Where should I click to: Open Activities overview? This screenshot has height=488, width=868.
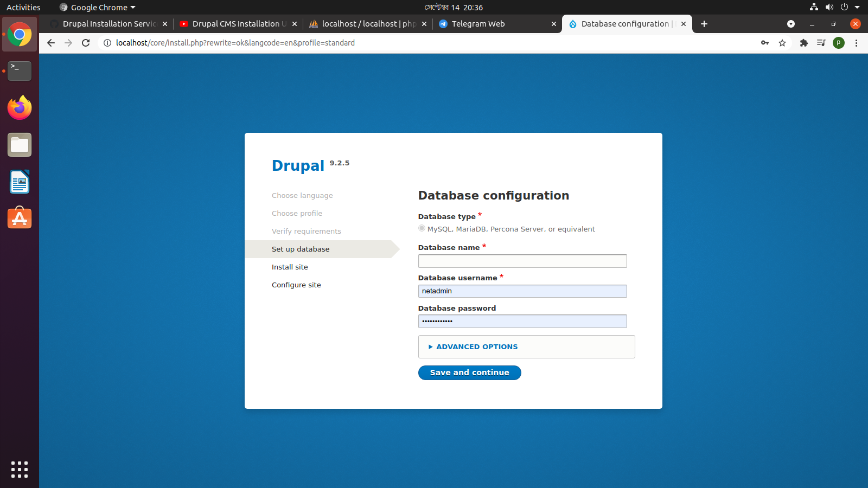click(x=23, y=8)
